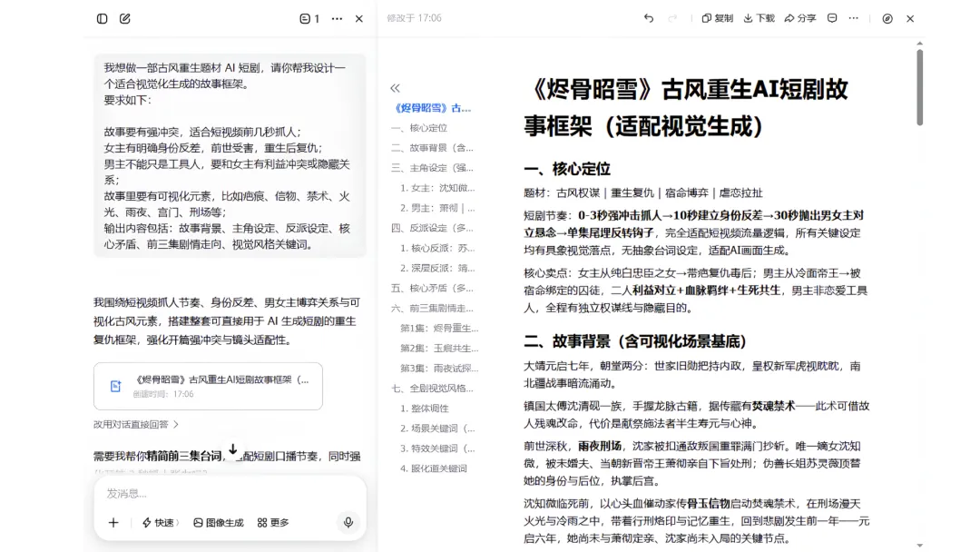Focus the 发消息 message input

point(230,494)
